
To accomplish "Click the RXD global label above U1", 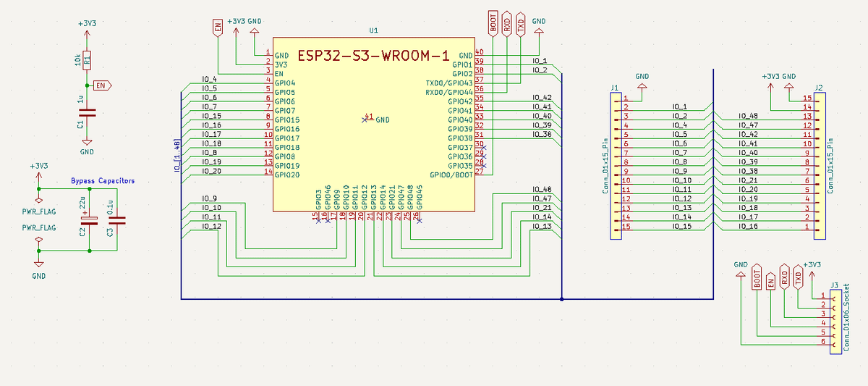I will pyautogui.click(x=507, y=23).
